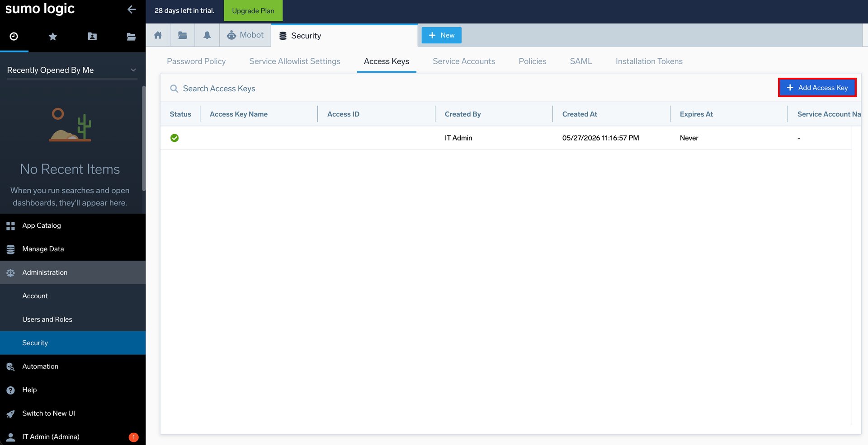Switch to the SAML tab
This screenshot has height=445, width=868.
[x=581, y=61]
